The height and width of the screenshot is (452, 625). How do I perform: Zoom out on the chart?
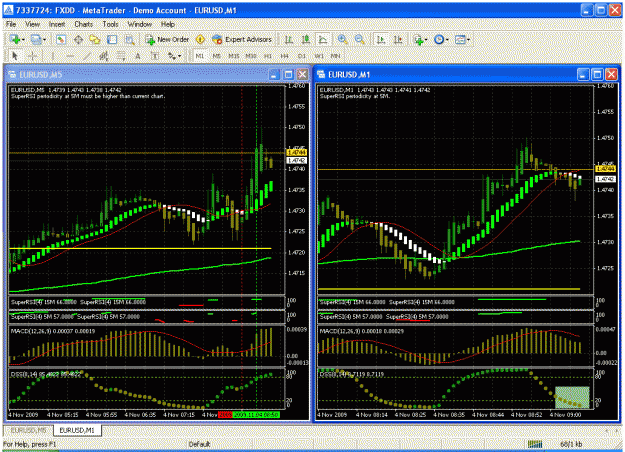pyautogui.click(x=359, y=39)
